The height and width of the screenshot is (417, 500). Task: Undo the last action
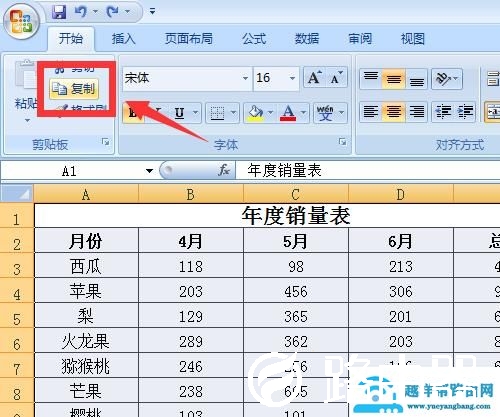(80, 12)
